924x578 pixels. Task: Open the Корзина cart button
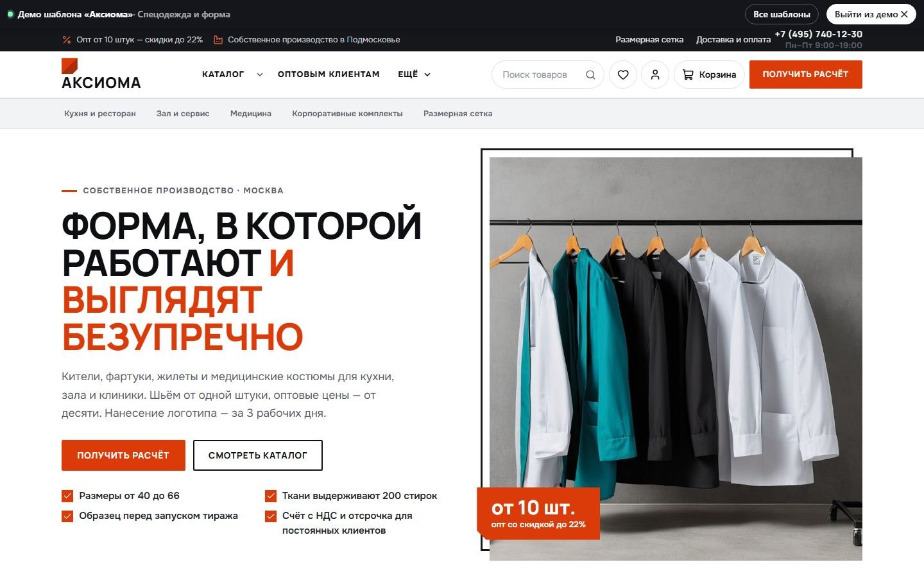click(709, 74)
